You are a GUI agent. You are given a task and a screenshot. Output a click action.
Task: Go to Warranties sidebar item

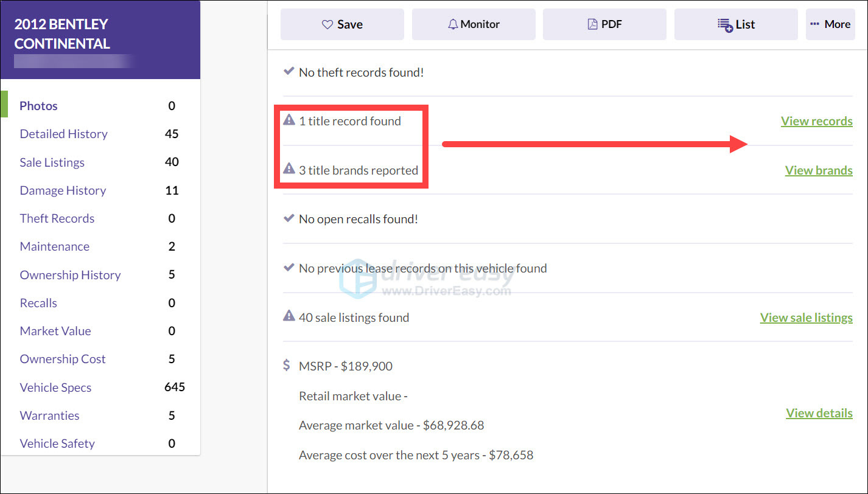[49, 416]
